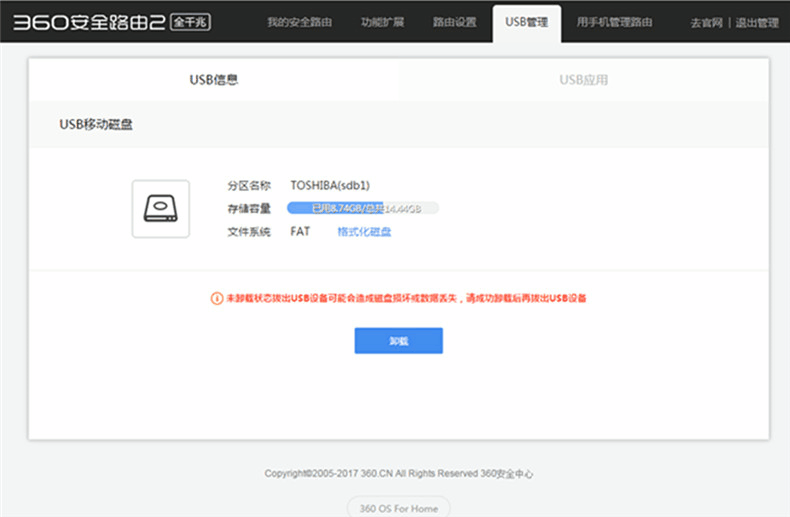
Task: Click the 格式化磁盘 link
Action: [x=364, y=232]
